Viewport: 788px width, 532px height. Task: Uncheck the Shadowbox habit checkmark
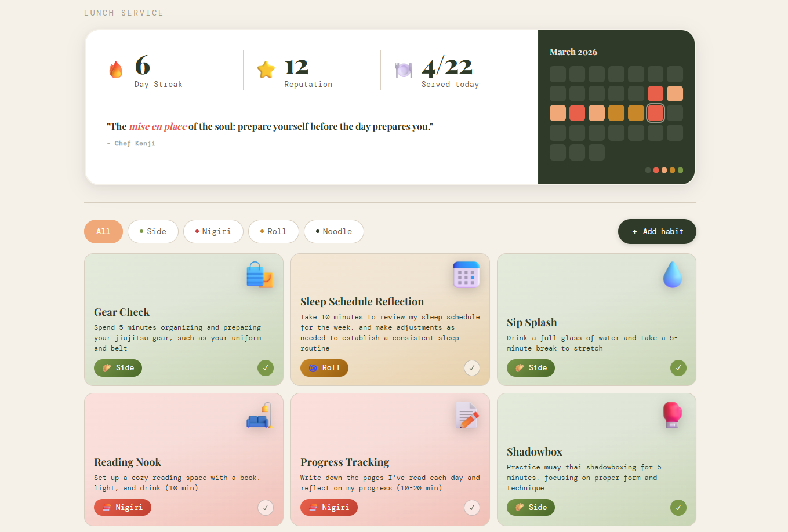(678, 508)
